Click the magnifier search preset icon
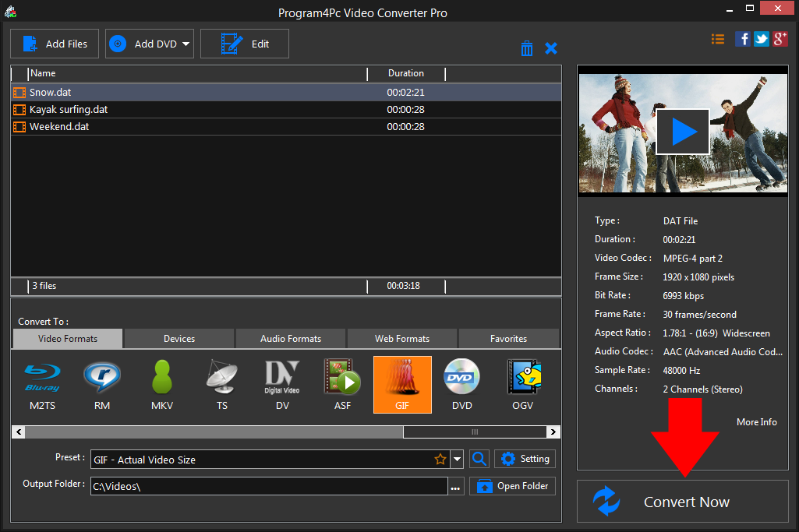This screenshot has height=532, width=799. pos(479,460)
